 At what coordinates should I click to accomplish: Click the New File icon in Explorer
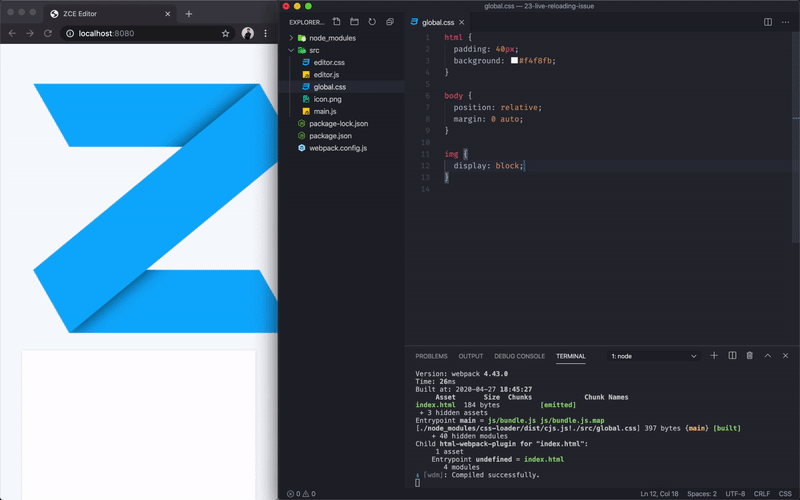(336, 22)
